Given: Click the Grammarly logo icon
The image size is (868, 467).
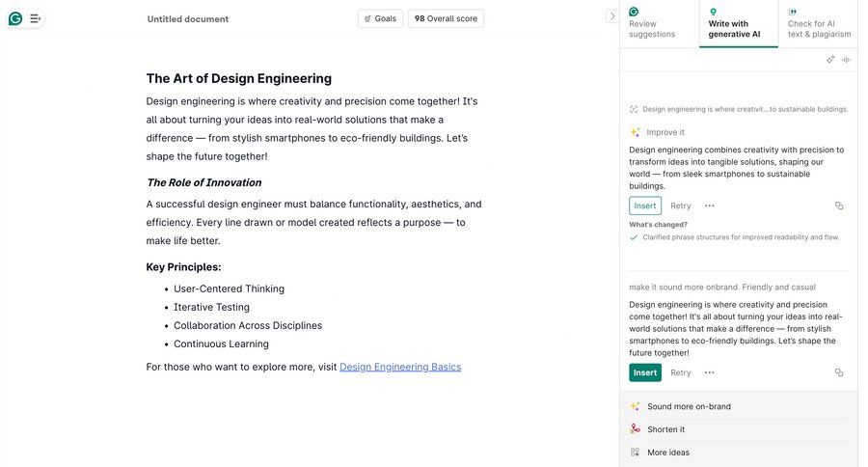Looking at the screenshot, I should coord(15,19).
